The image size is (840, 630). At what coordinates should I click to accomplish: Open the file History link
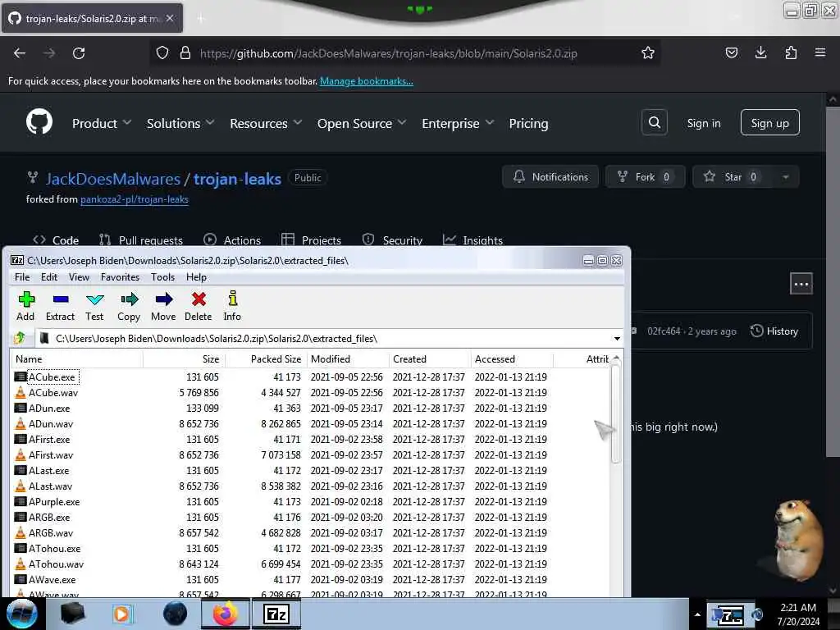point(774,331)
